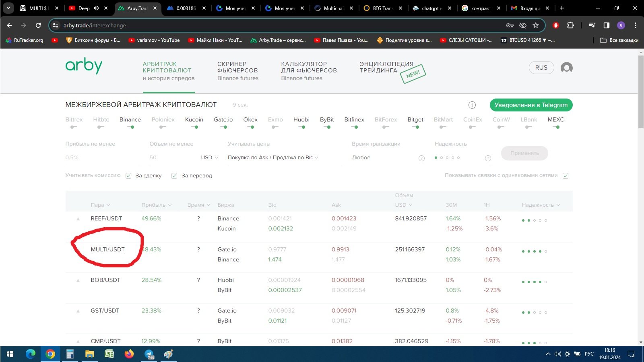Screen dimensions: 644x362
Task: Open new browser tab with plus icon
Action: click(x=562, y=8)
